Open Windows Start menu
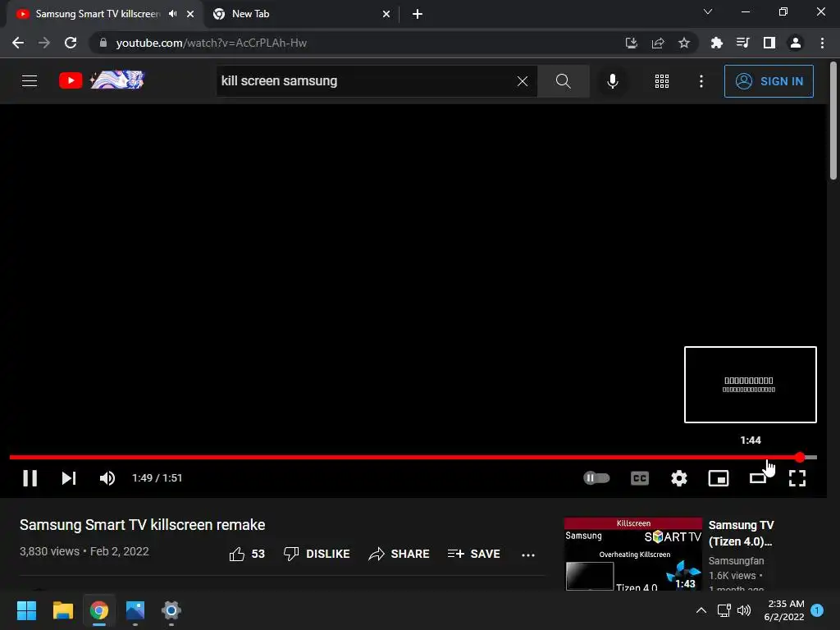Screen dimensions: 840x630 point(26,610)
